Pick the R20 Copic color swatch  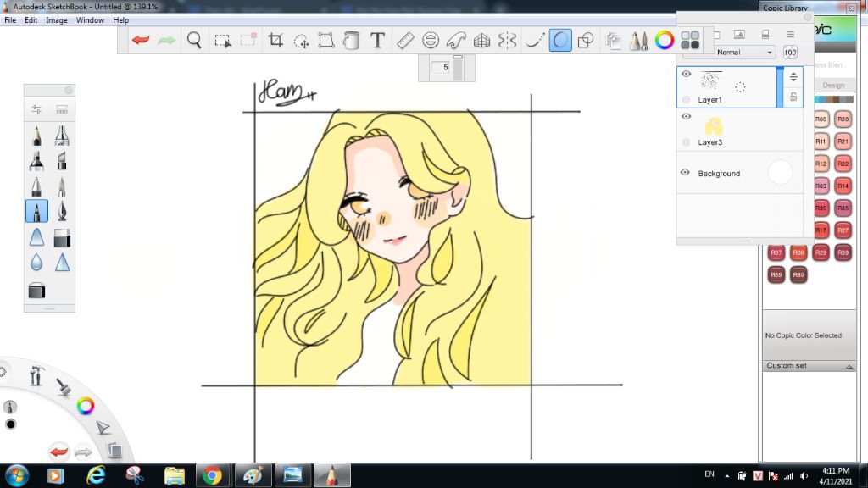[843, 119]
